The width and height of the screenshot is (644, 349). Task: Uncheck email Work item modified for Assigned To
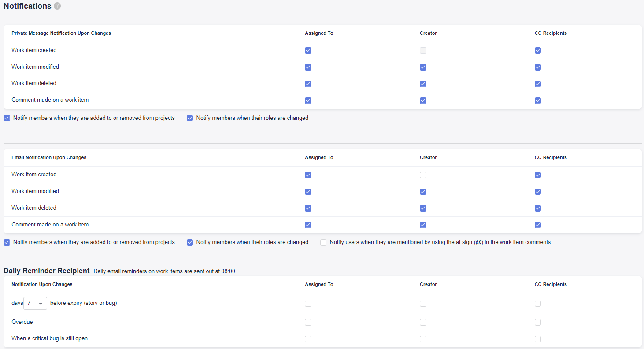coord(308,192)
